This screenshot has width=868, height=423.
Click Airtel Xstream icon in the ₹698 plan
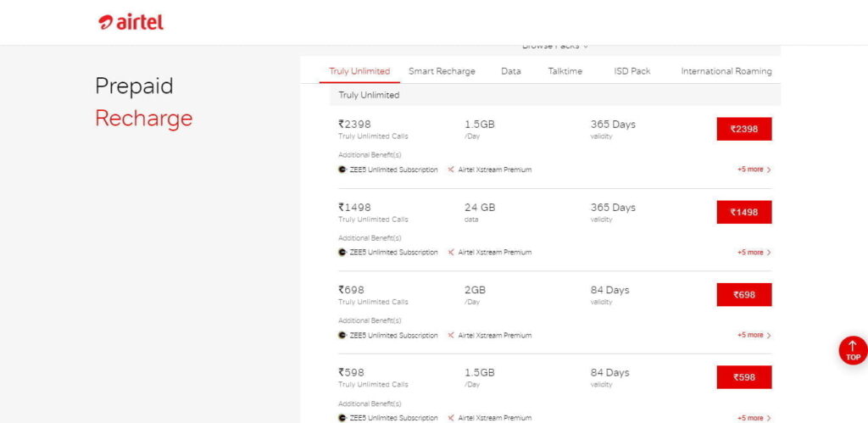pyautogui.click(x=451, y=335)
